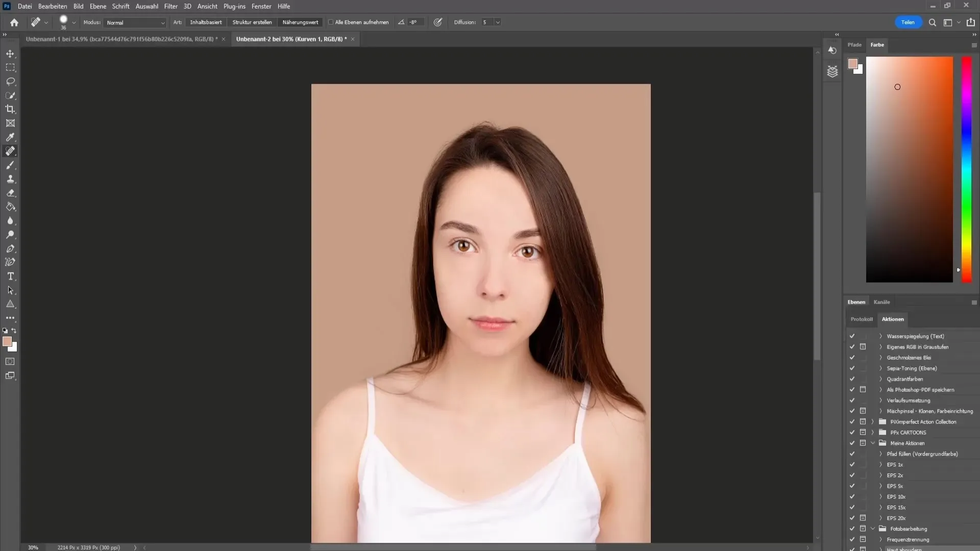
Task: Select the Crop tool
Action: tap(10, 109)
